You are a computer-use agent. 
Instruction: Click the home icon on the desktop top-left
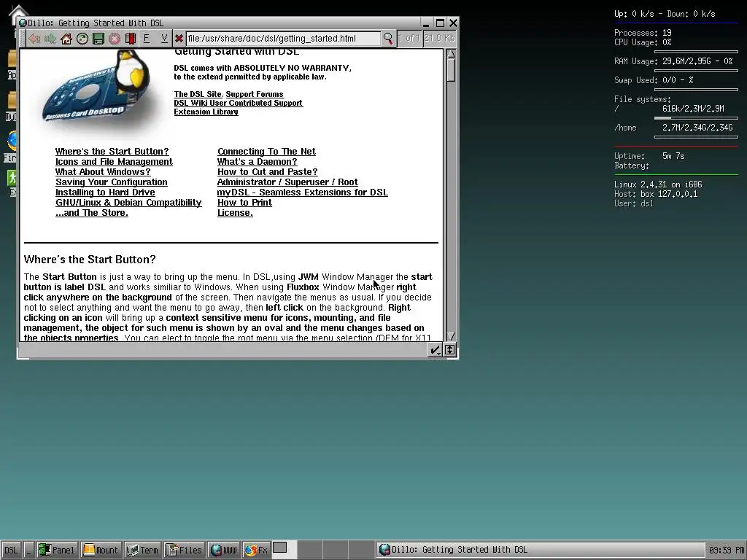pyautogui.click(x=19, y=13)
